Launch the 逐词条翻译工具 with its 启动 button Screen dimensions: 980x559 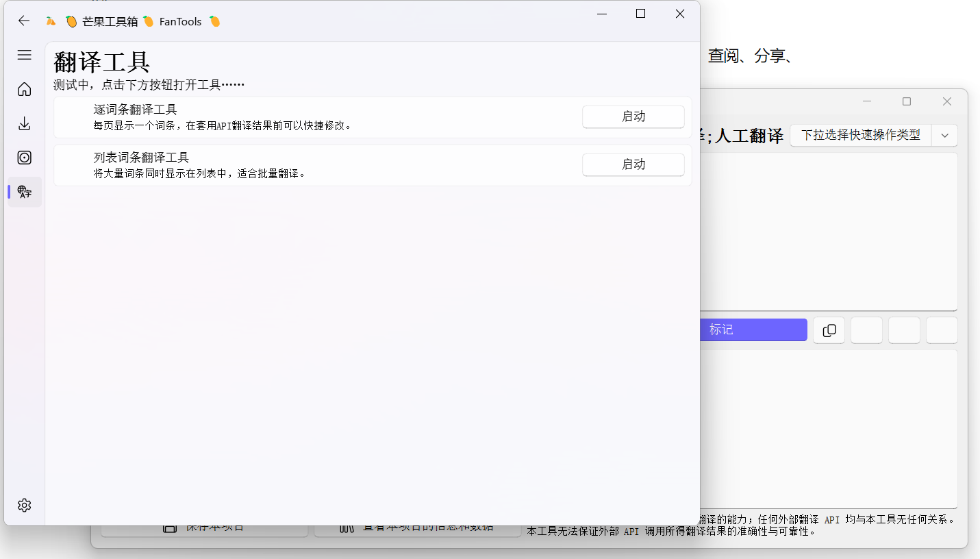click(633, 116)
